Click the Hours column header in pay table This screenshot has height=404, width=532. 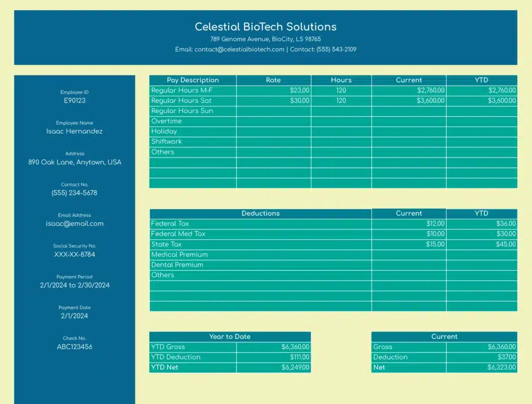341,80
